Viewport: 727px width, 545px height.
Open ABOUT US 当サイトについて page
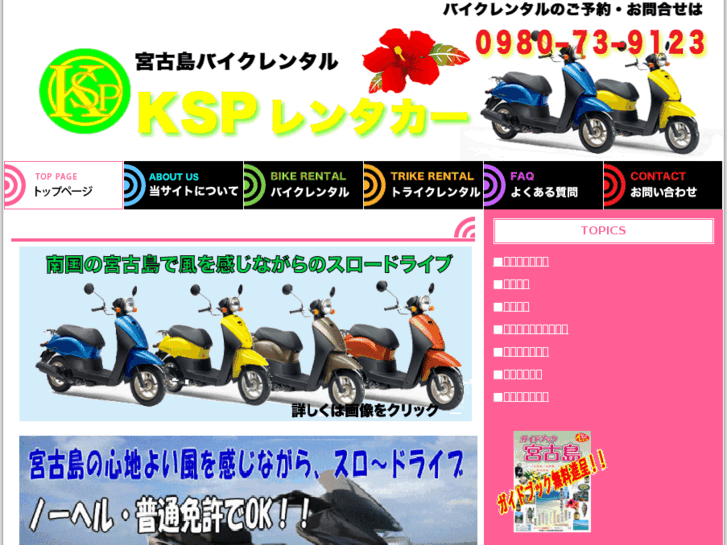184,185
